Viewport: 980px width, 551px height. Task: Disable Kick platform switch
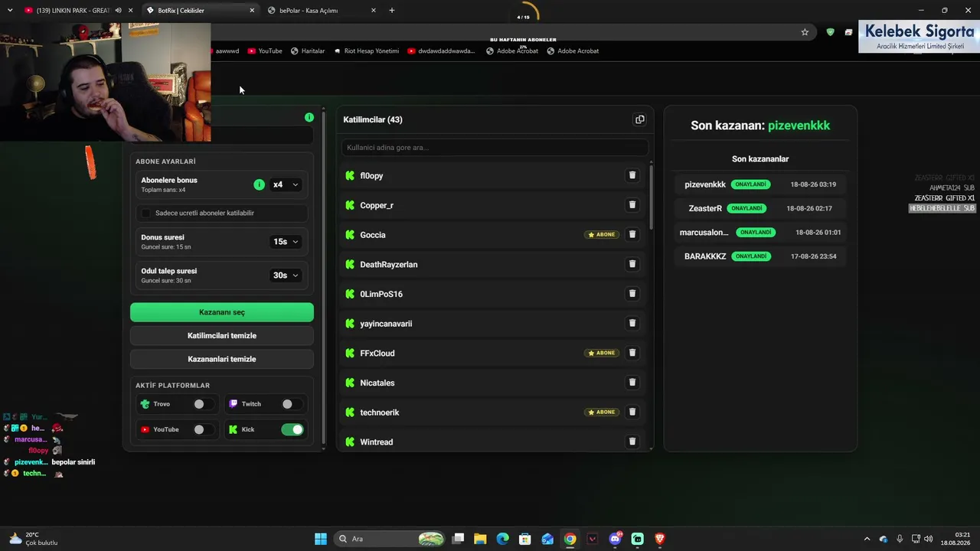[x=292, y=429]
